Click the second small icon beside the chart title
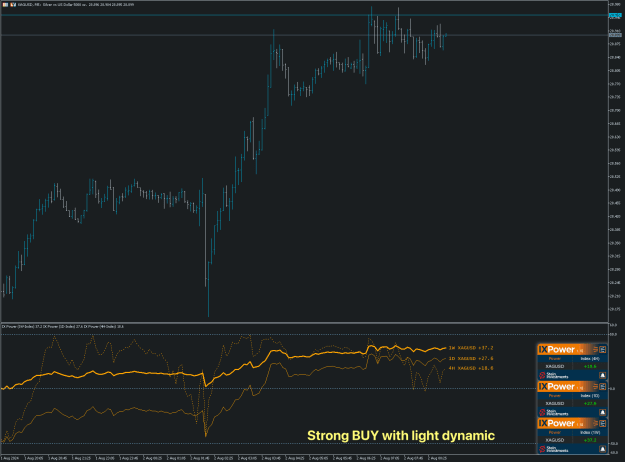Image resolution: width=625 pixels, height=462 pixels. [x=13, y=4]
